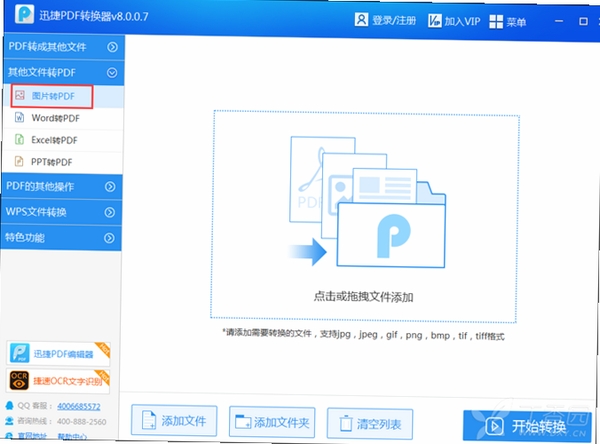
Task: Open the 菜单 menu
Action: click(x=516, y=22)
